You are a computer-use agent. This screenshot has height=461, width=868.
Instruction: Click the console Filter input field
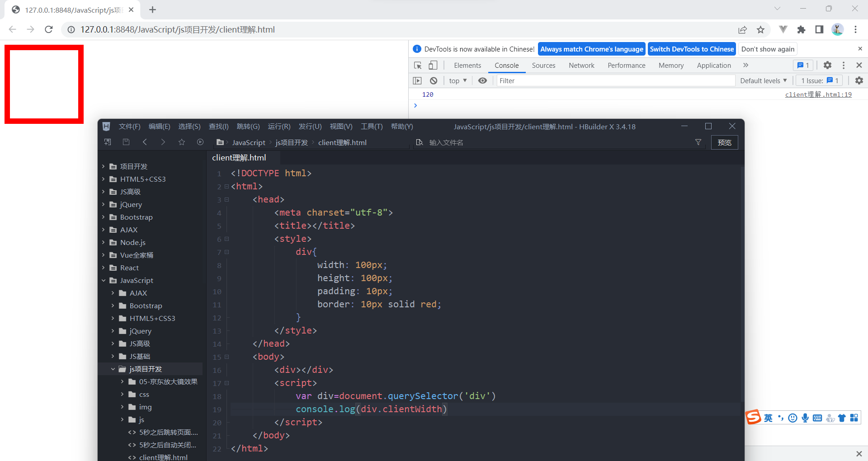point(616,80)
